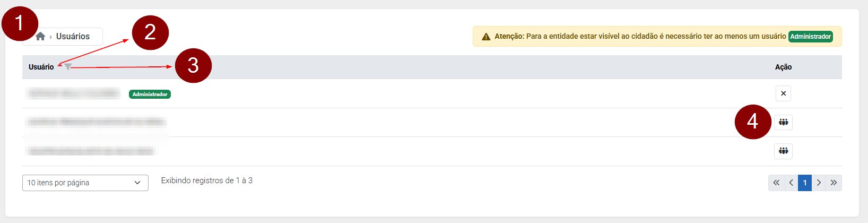Image resolution: width=868 pixels, height=223 pixels.
Task: Select the blurred user name in third row
Action: (91, 151)
